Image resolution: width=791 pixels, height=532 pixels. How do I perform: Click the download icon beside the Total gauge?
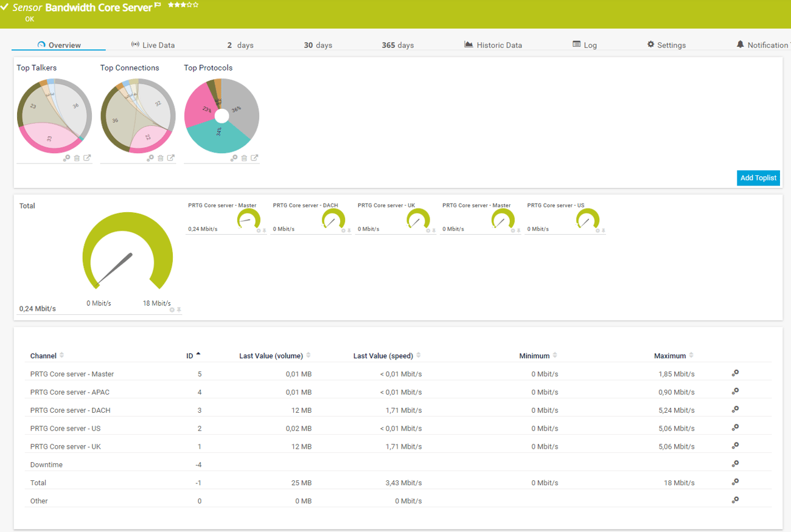179,310
